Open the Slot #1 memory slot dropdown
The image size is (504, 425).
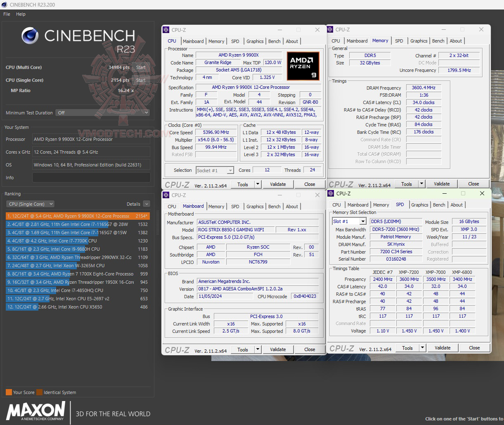coord(349,221)
